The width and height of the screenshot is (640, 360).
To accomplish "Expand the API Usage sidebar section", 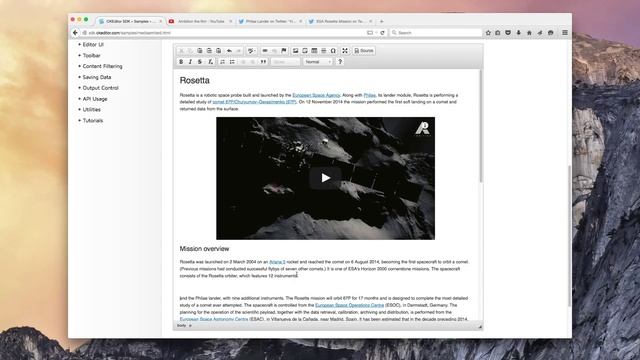I will (95, 99).
